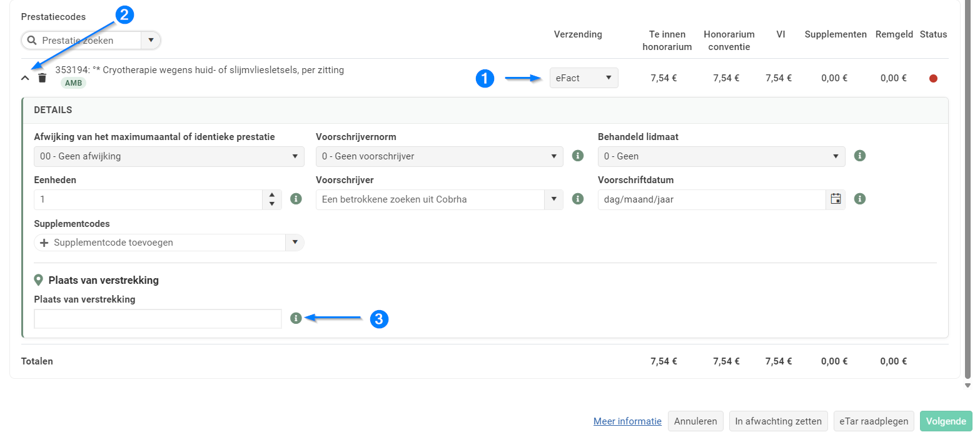Click the location pin icon beside Plaats van verstrekking

coord(39,280)
